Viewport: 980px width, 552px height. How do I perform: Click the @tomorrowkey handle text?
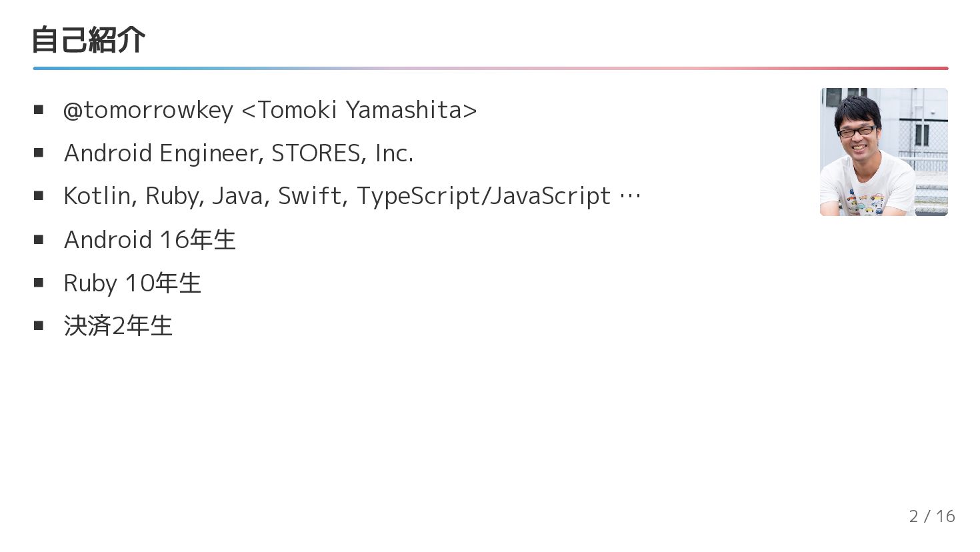pos(148,110)
